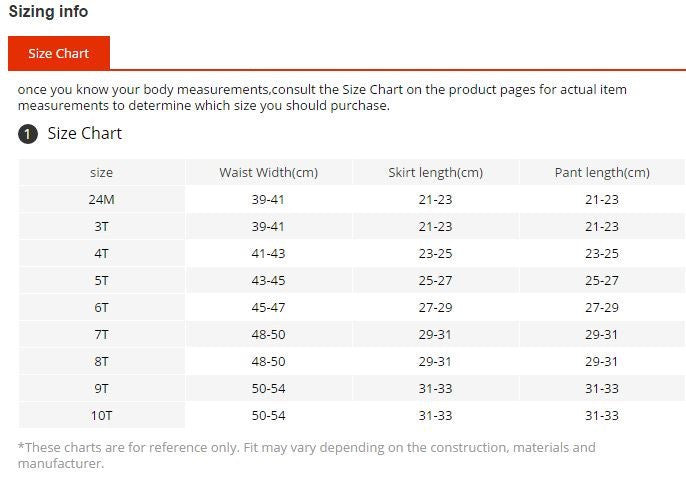Click the Pant length(cm) column header

602,172
